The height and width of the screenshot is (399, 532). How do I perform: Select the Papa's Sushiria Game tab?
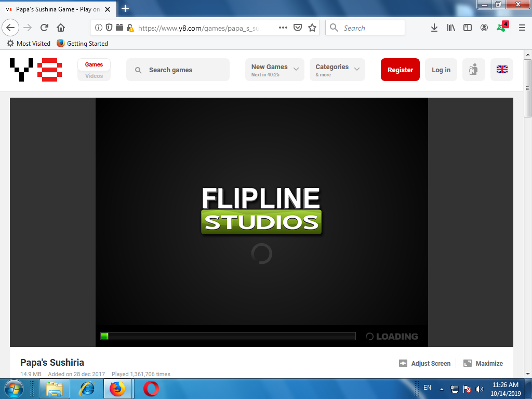(x=58, y=9)
